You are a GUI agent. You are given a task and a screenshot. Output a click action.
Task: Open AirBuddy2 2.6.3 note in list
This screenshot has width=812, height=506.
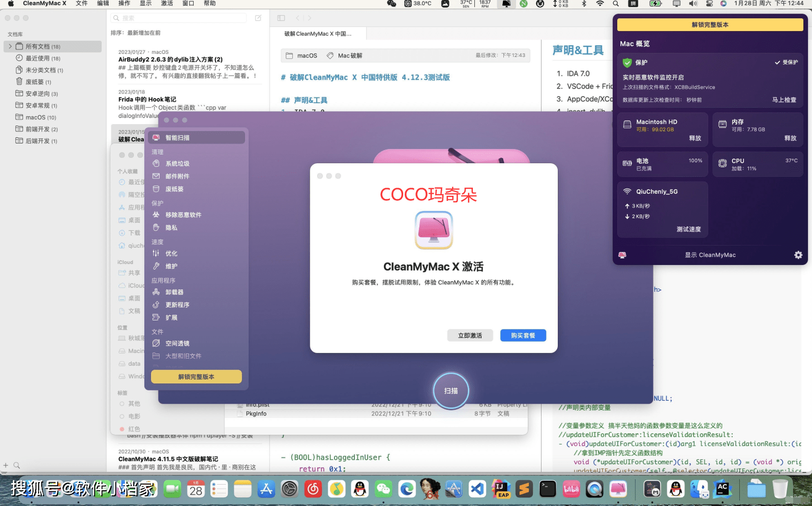pos(188,64)
